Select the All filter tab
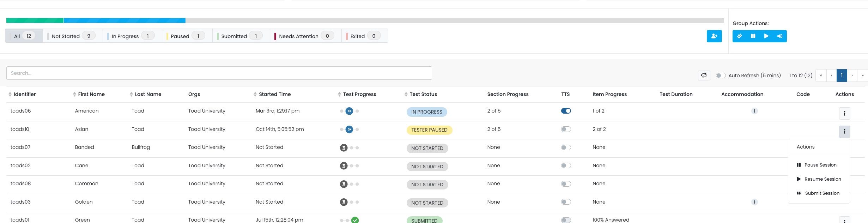The width and height of the screenshot is (868, 223). coord(24,36)
